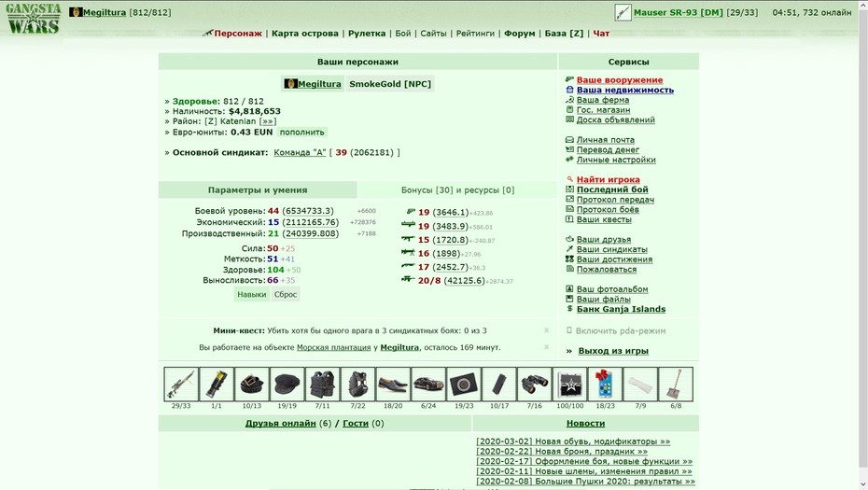The image size is (868, 490).
Task: Click the Сброс button
Action: [286, 295]
